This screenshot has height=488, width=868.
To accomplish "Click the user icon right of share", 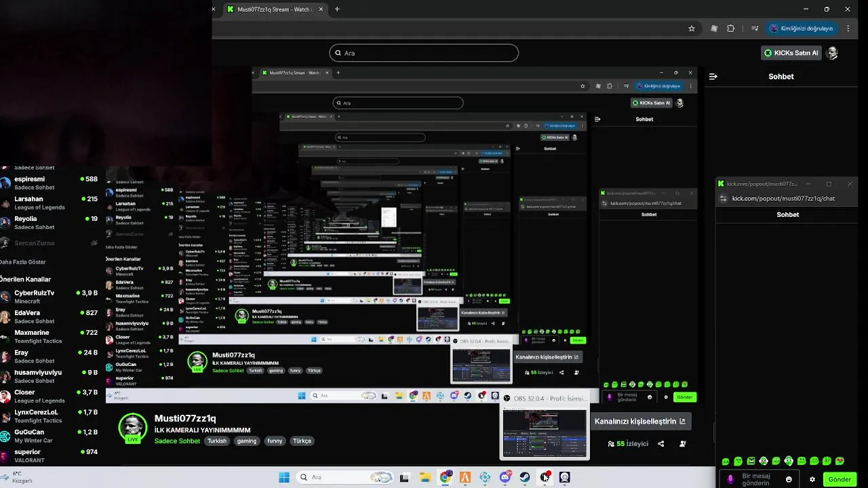I will (683, 444).
